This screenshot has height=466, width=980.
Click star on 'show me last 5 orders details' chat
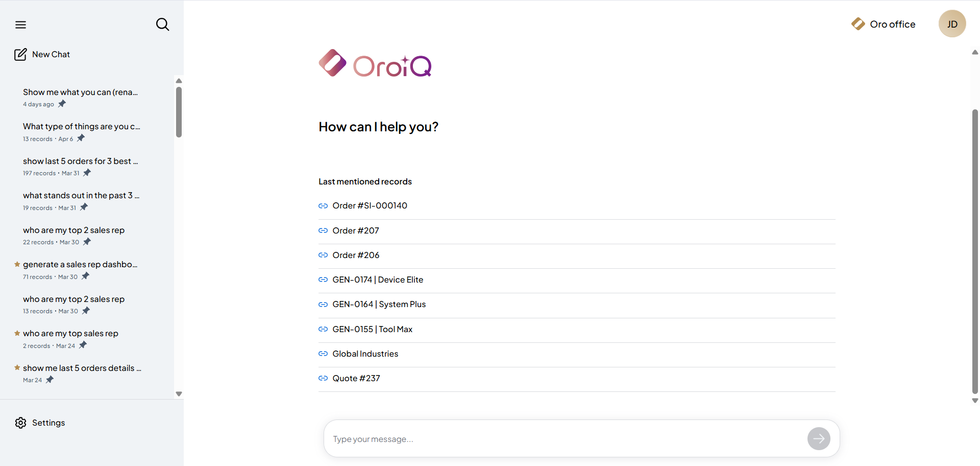(x=17, y=368)
